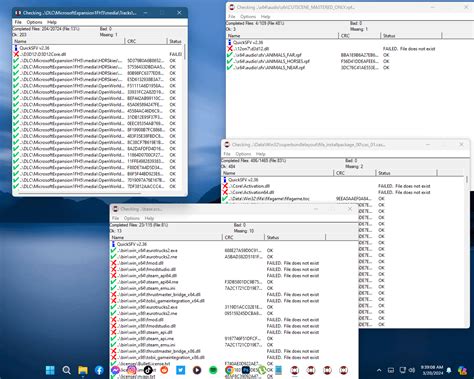
Task: Click the CRC value of win_x64\eurotrucks2.exe
Action: pyautogui.click(x=243, y=250)
